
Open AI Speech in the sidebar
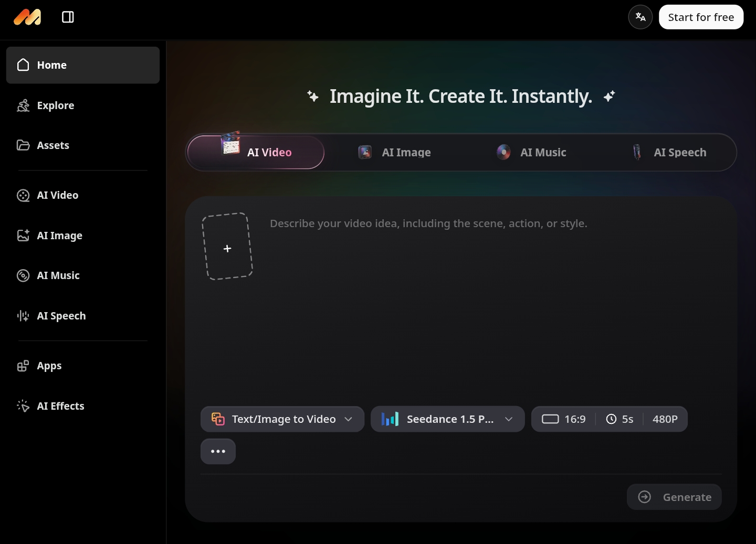[83, 316]
